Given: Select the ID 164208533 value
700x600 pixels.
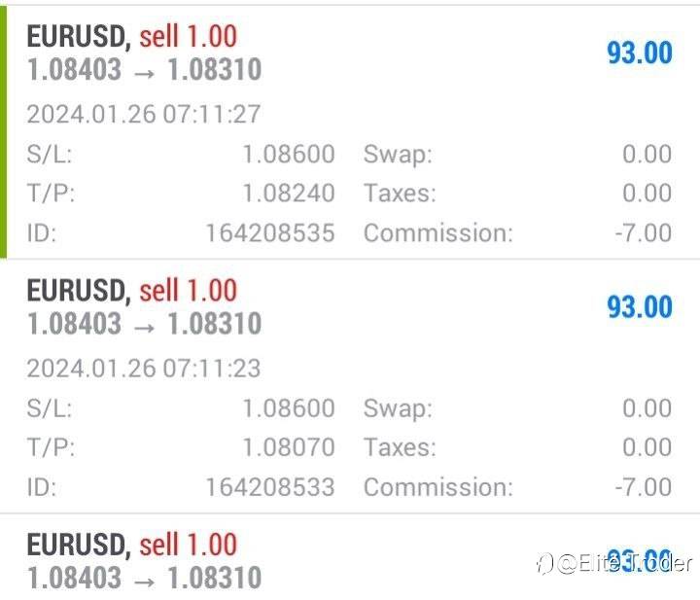Looking at the screenshot, I should [269, 487].
